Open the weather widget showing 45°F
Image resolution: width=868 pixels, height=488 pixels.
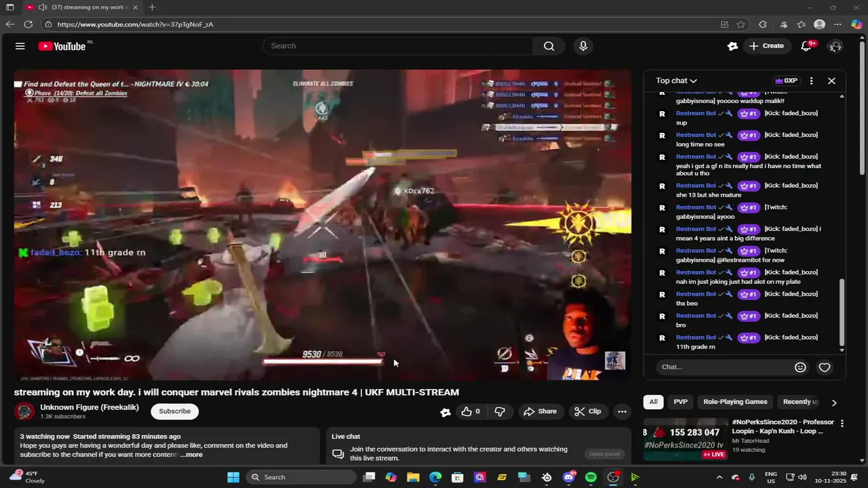click(27, 477)
